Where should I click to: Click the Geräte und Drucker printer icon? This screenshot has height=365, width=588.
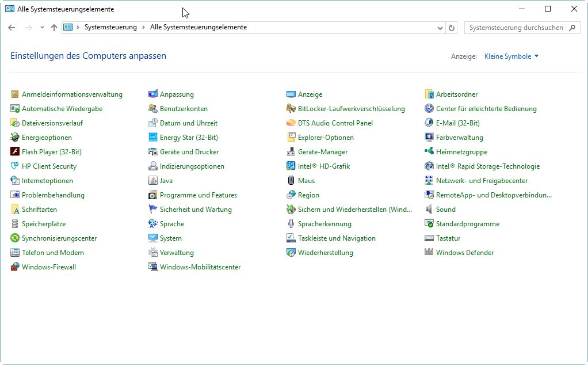click(x=153, y=152)
